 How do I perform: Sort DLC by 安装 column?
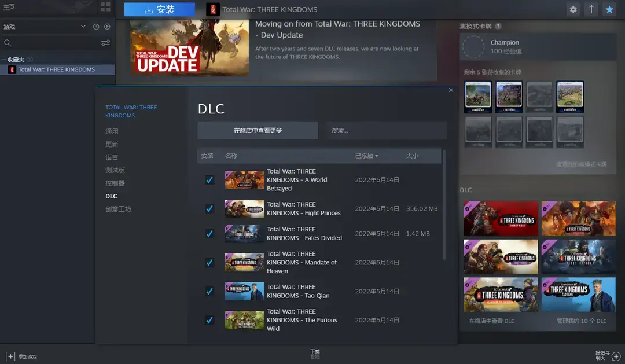[x=207, y=156]
